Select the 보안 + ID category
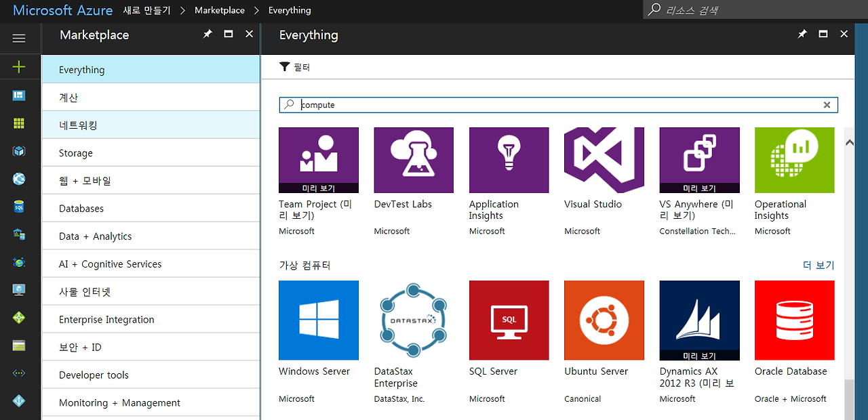 [x=151, y=348]
